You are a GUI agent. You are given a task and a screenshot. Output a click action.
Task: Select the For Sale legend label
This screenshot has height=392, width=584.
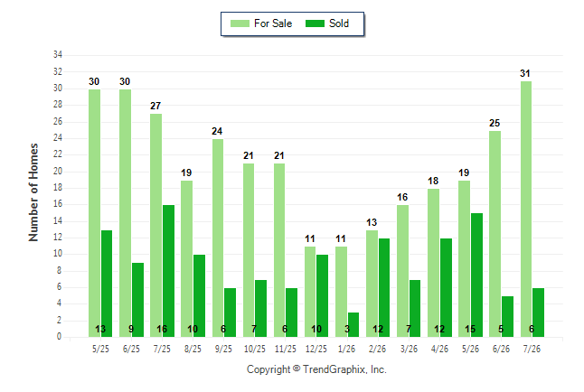273,23
